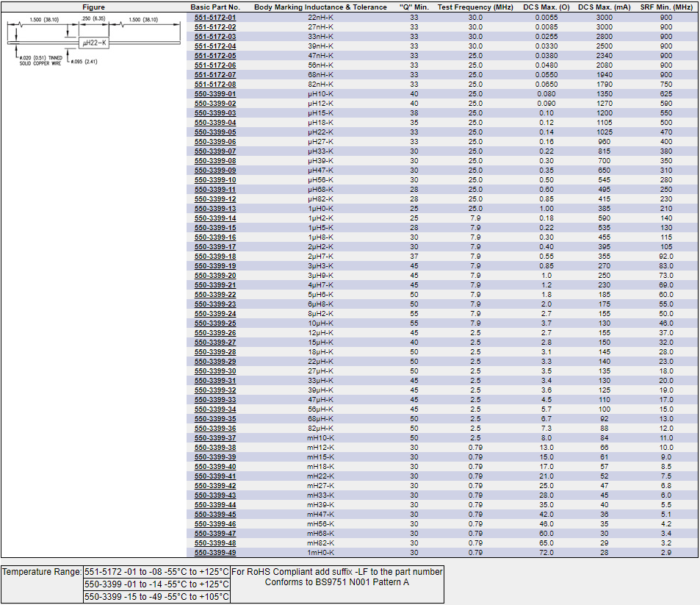Click part number 551-5172-08
Viewport: 700px width, 605px height.
click(215, 84)
